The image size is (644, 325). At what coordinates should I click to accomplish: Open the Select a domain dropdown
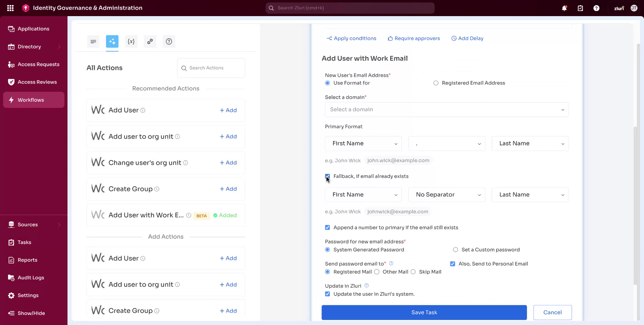(x=446, y=109)
